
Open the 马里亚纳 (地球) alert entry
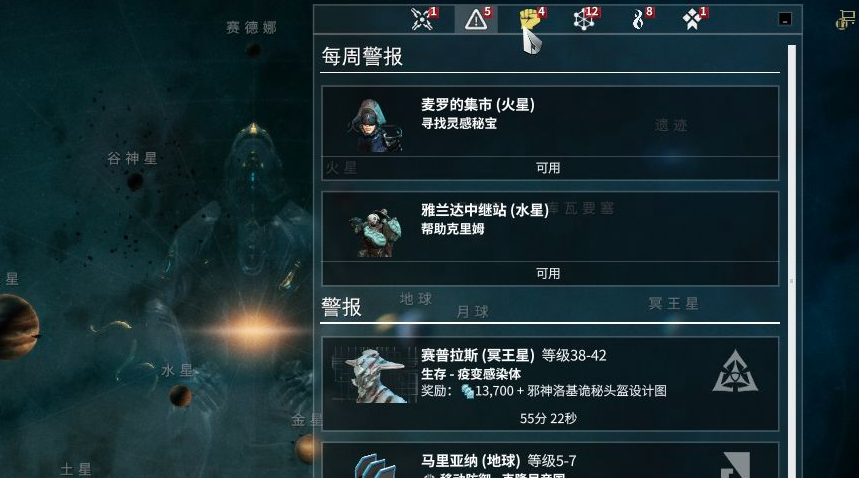tap(550, 460)
